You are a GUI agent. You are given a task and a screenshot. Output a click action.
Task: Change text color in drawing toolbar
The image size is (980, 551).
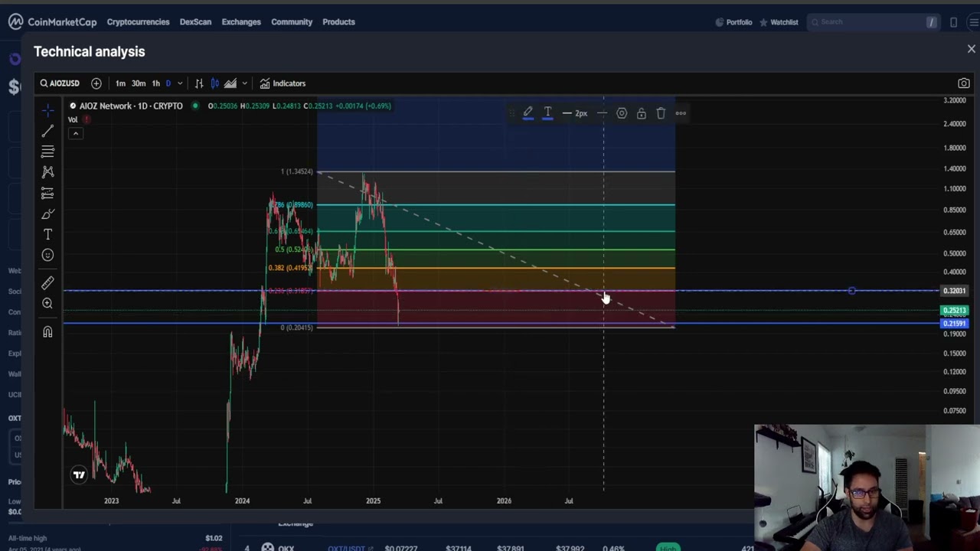[x=547, y=113]
